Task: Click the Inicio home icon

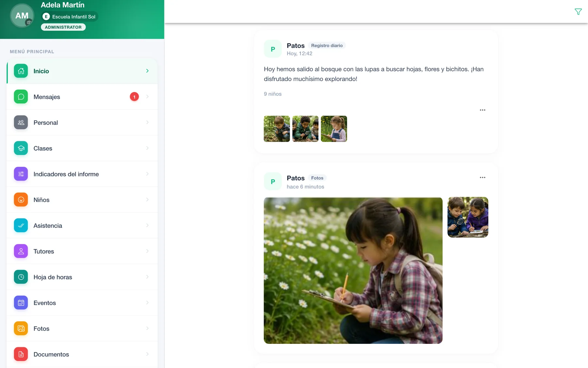Action: (21, 71)
